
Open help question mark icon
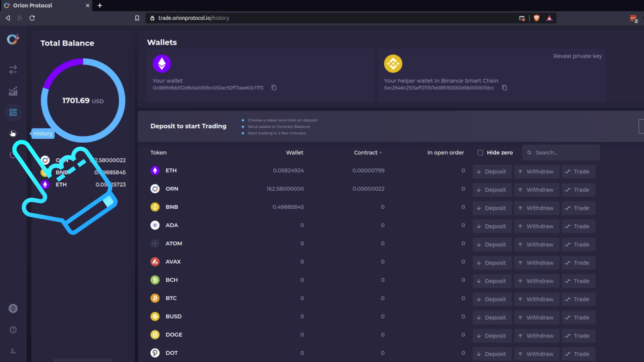click(x=13, y=330)
